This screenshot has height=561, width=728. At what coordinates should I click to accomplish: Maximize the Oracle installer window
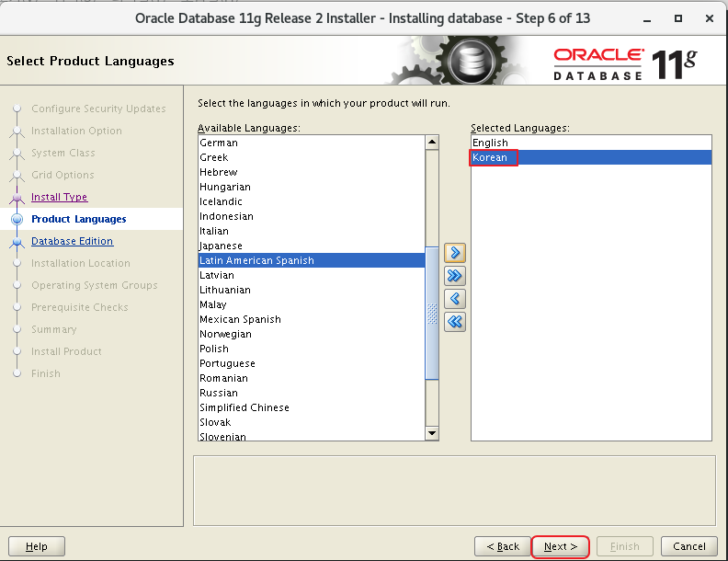pos(678,18)
